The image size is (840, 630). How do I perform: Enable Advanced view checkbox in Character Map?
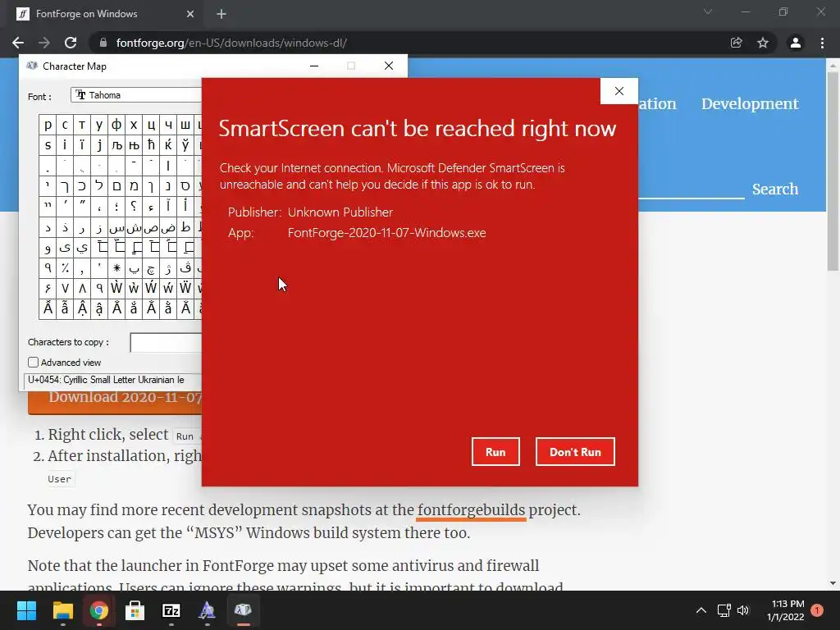point(33,362)
